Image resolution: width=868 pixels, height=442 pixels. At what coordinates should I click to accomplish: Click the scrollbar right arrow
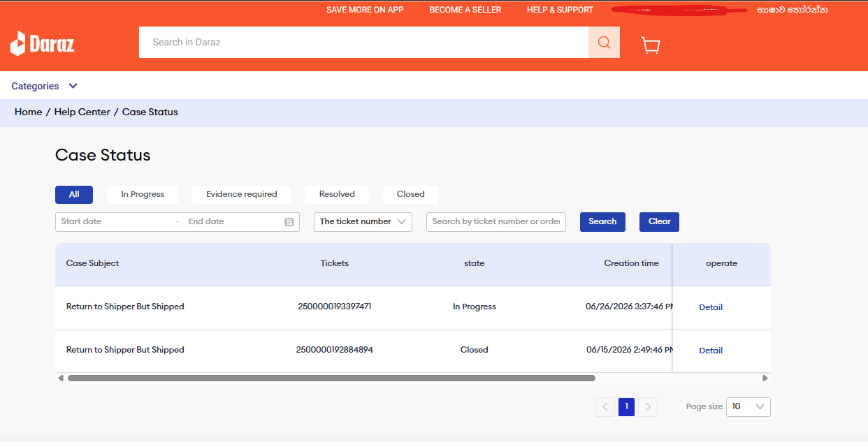(x=765, y=378)
